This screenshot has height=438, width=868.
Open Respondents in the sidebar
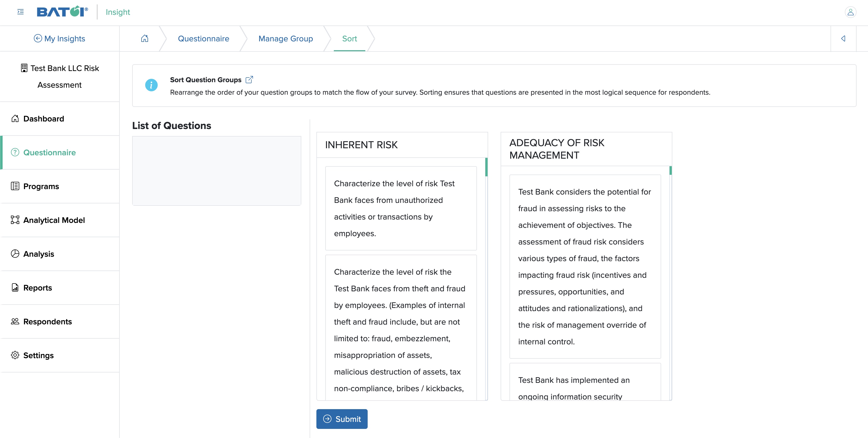click(x=60, y=321)
